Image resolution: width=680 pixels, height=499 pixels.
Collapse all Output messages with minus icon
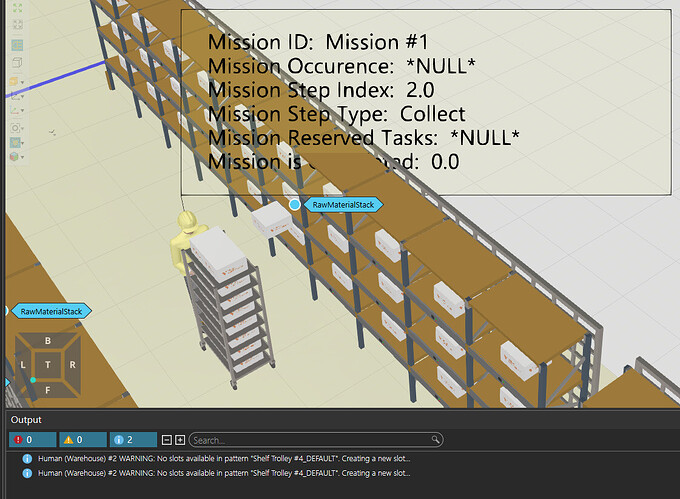click(167, 440)
